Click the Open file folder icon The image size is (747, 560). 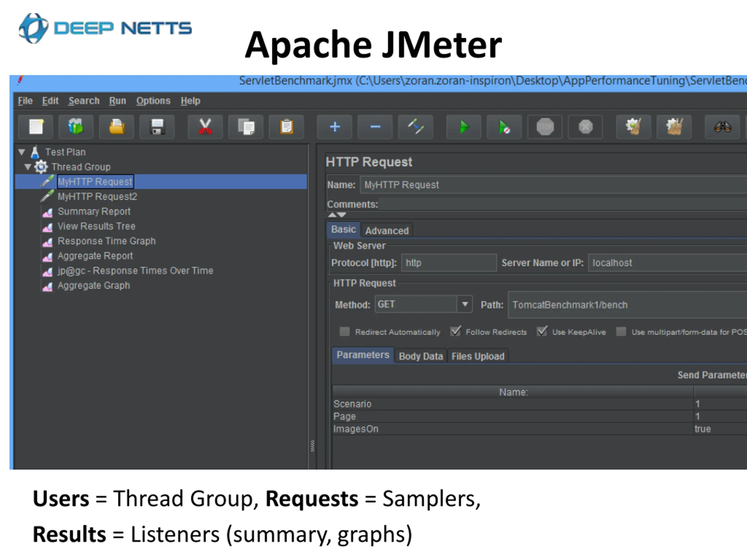(x=116, y=127)
